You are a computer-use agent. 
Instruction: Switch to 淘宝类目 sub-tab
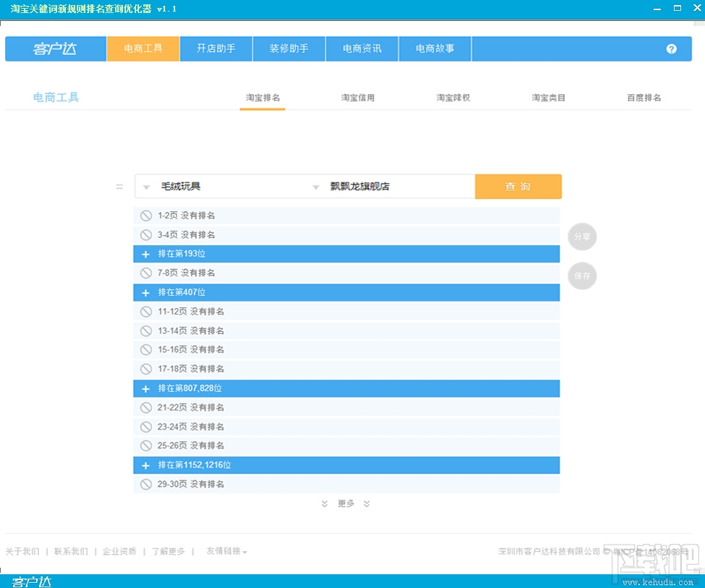tap(549, 98)
